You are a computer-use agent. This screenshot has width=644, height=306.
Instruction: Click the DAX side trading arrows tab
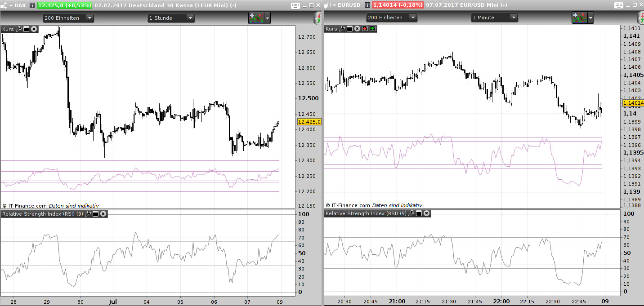(x=318, y=18)
